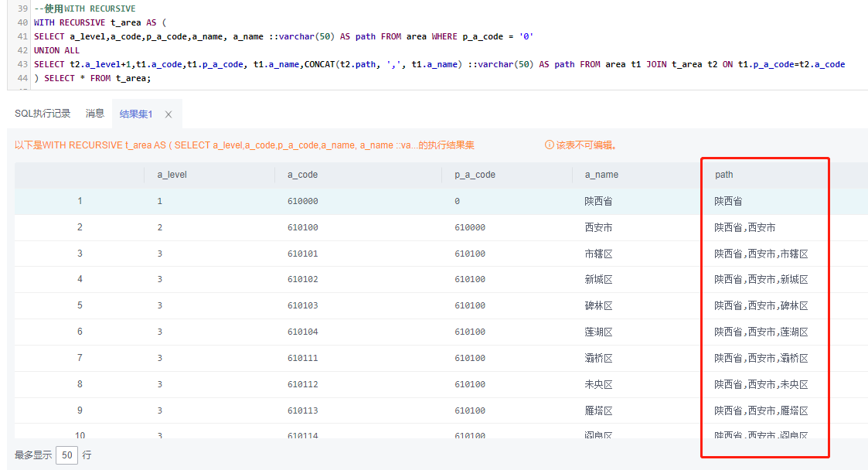Image resolution: width=868 pixels, height=470 pixels.
Task: Select path cell 陕西省,西安市,未央区
Action: (761, 384)
